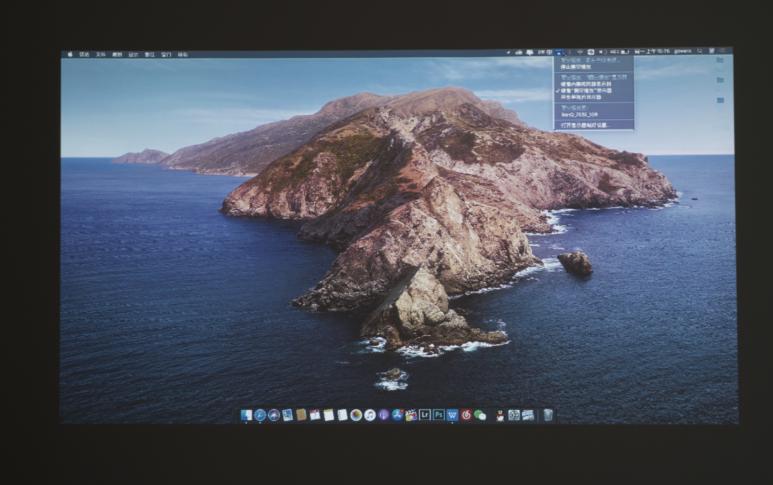Open Photoshop (Ps) in the dock
This screenshot has width=773, height=485.
pyautogui.click(x=439, y=415)
